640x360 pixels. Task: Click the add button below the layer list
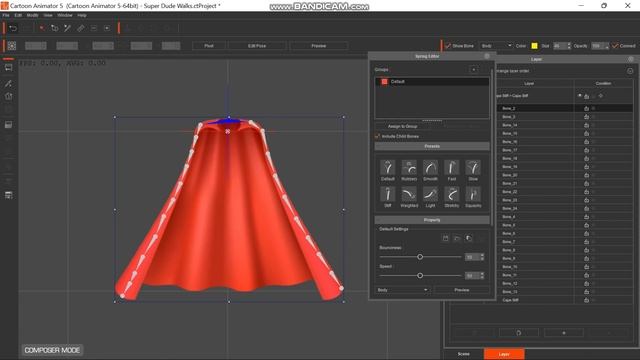(x=564, y=333)
